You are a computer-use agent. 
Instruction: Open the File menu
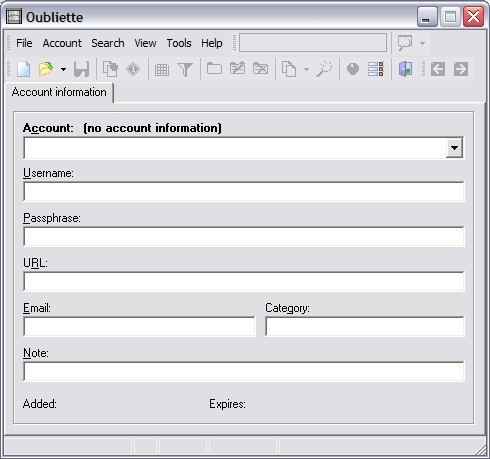[x=24, y=43]
